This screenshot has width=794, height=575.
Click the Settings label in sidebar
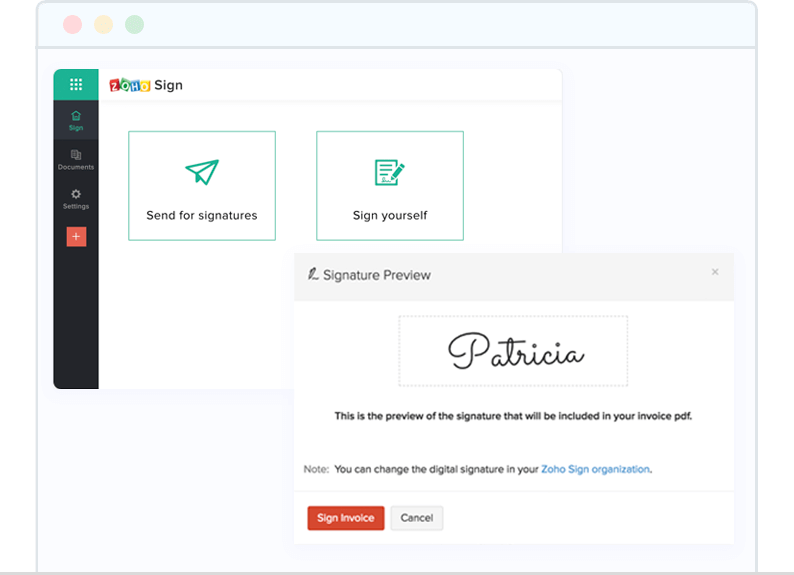76,206
